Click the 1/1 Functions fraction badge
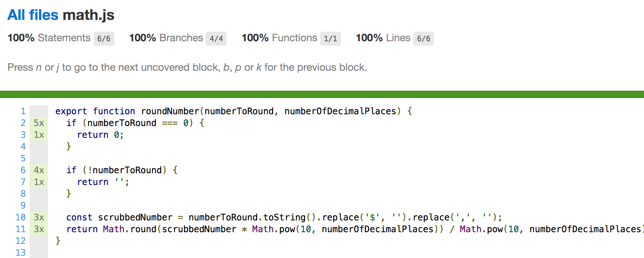 click(330, 39)
